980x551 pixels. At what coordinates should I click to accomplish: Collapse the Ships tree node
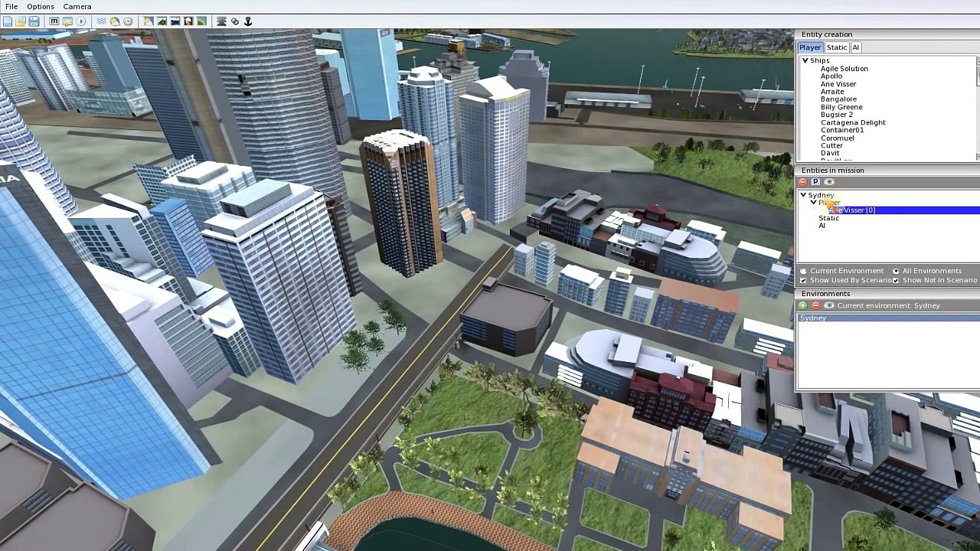[805, 60]
